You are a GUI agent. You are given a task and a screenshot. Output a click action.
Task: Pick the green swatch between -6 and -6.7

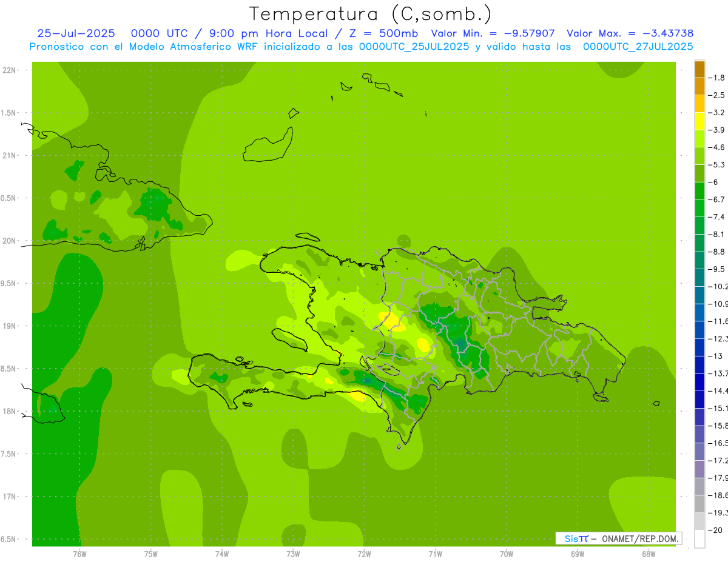pos(699,191)
